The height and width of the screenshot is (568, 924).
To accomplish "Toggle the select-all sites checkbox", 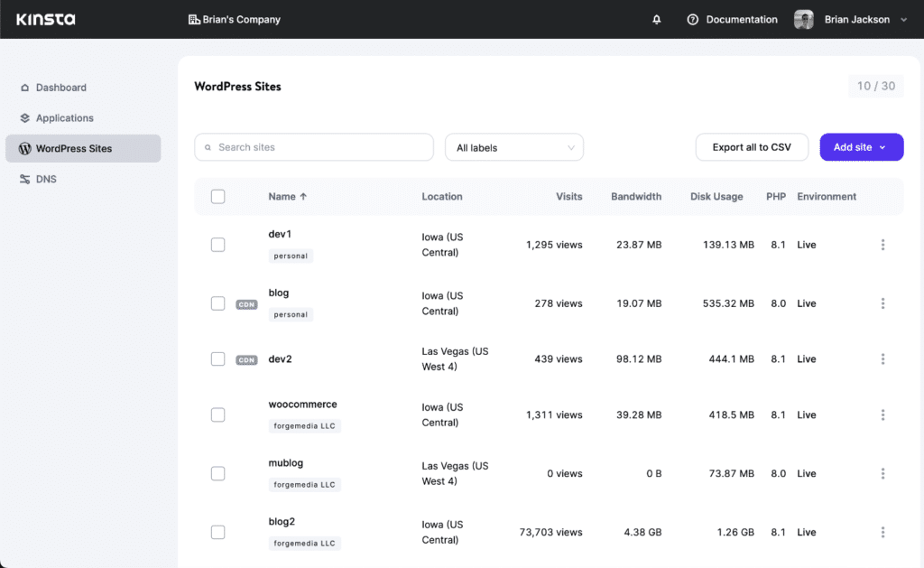I will (218, 197).
